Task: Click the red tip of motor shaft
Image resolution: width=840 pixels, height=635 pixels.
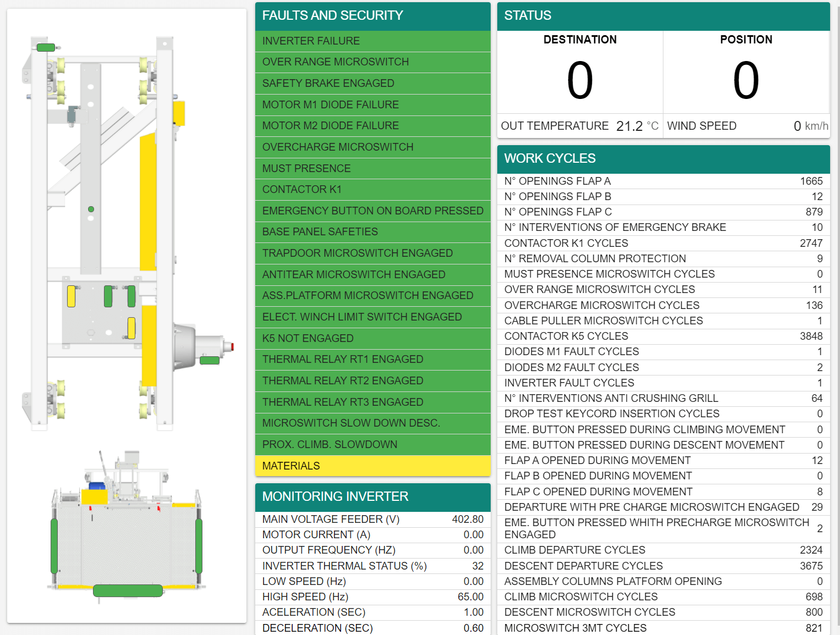Action: 233,346
